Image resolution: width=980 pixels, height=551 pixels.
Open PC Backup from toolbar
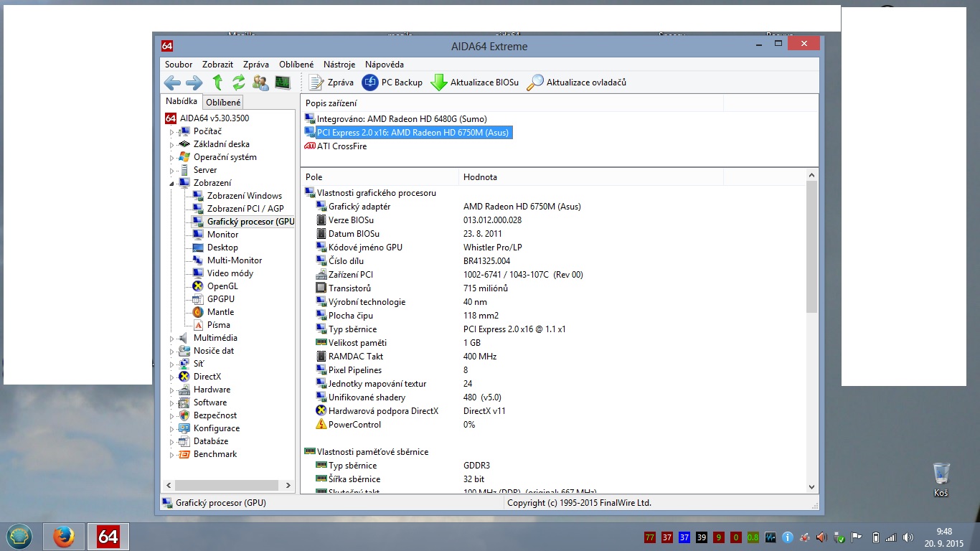tap(392, 83)
